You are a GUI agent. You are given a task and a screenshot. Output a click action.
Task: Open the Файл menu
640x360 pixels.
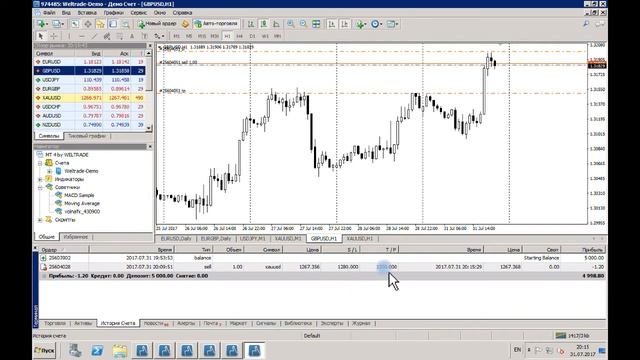(x=49, y=13)
